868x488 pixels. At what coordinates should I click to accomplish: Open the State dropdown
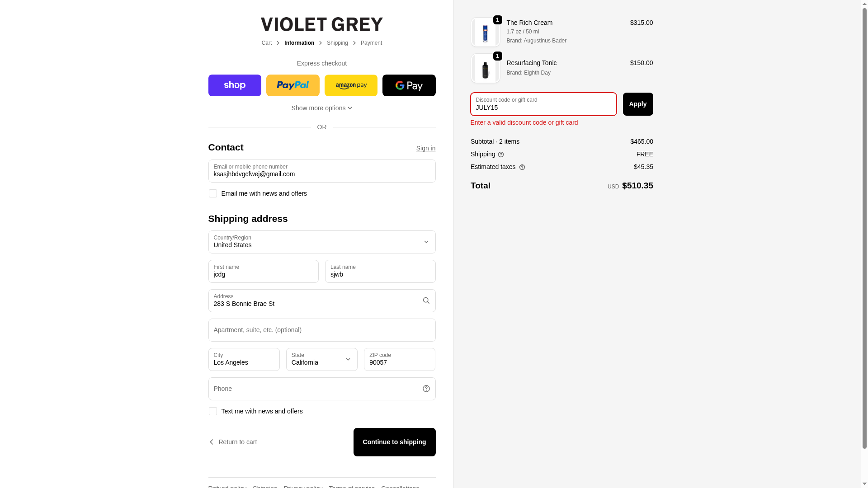point(322,359)
